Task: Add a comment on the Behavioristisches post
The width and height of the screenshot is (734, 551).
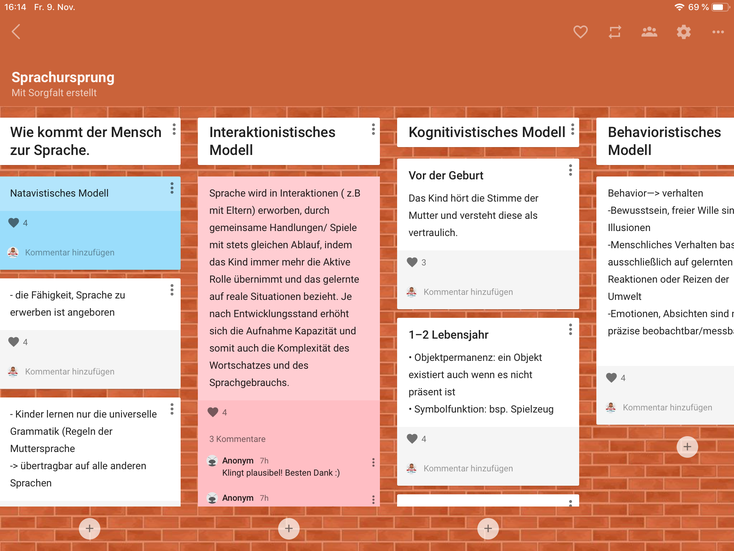Action: point(668,407)
